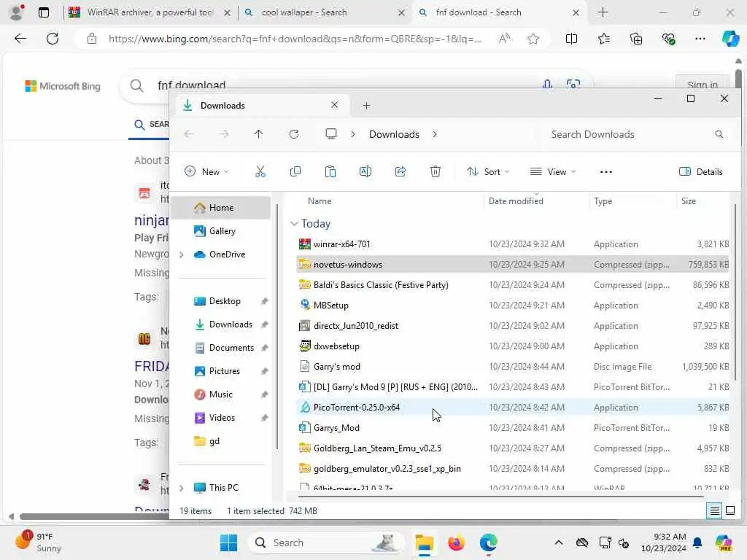Click chevron before Downloads in breadcrumb

[353, 134]
